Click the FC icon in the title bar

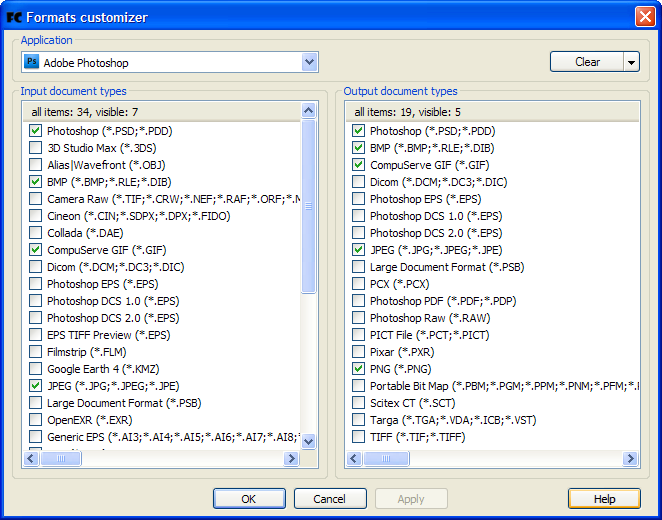14,17
